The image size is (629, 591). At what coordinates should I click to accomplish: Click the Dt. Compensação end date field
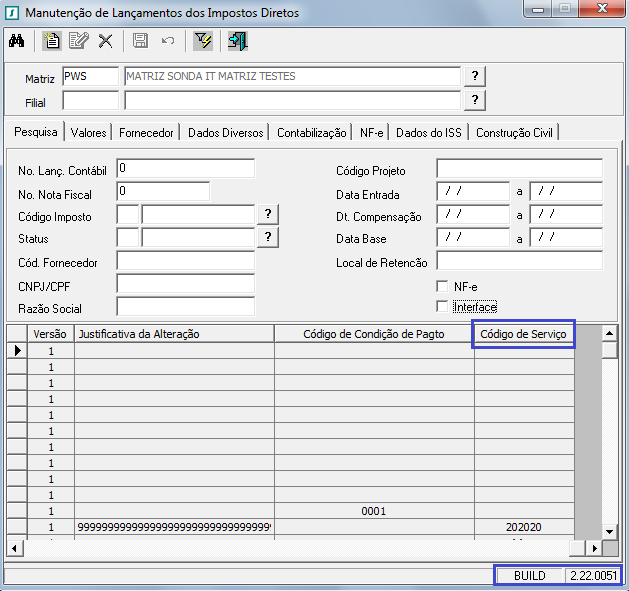coord(566,215)
